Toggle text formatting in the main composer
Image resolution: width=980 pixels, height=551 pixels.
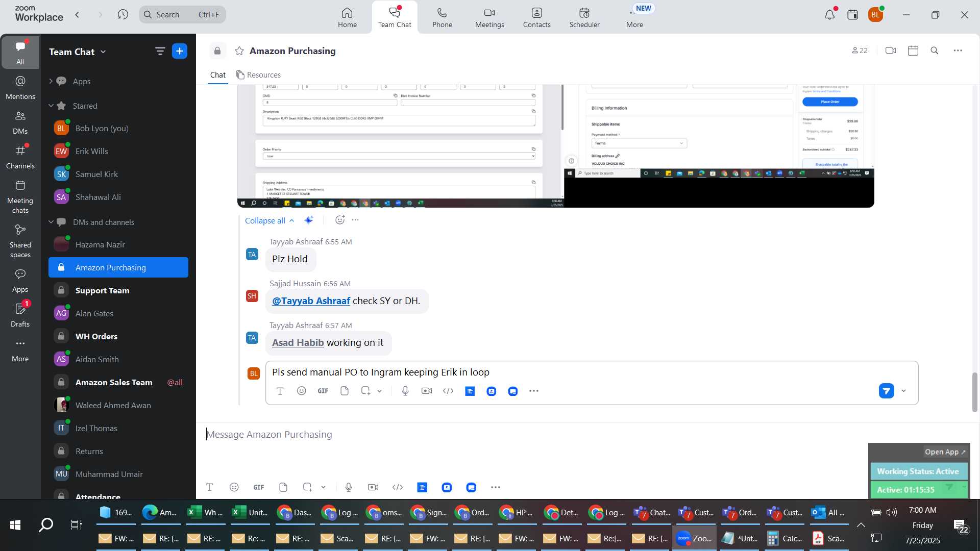209,487
